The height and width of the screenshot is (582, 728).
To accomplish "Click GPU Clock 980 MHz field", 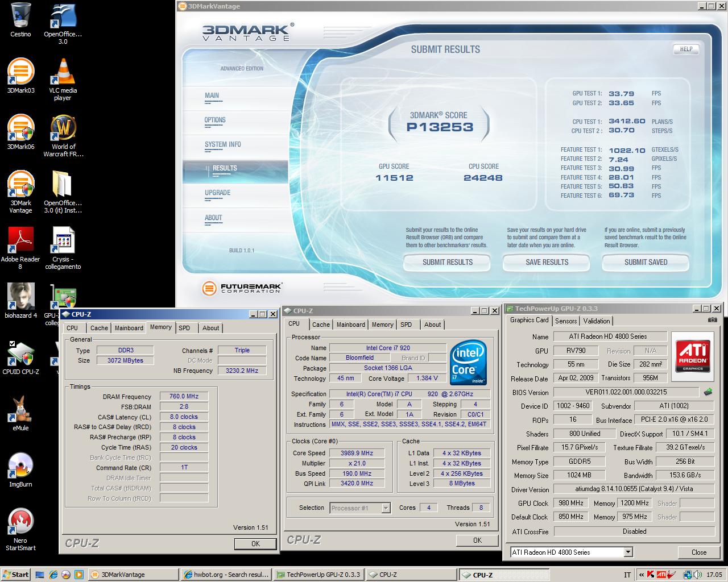I will 570,503.
